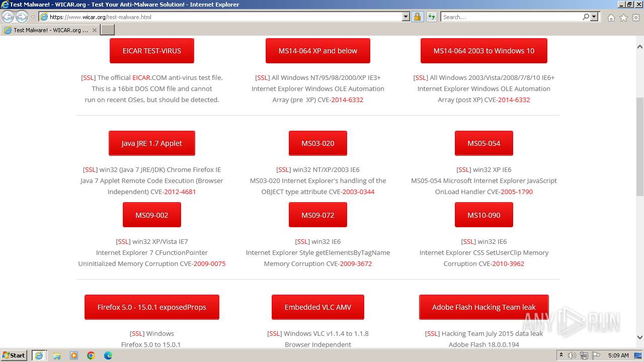Open Action Center flag tray icon
The width and height of the screenshot is (644, 362).
tap(596, 355)
